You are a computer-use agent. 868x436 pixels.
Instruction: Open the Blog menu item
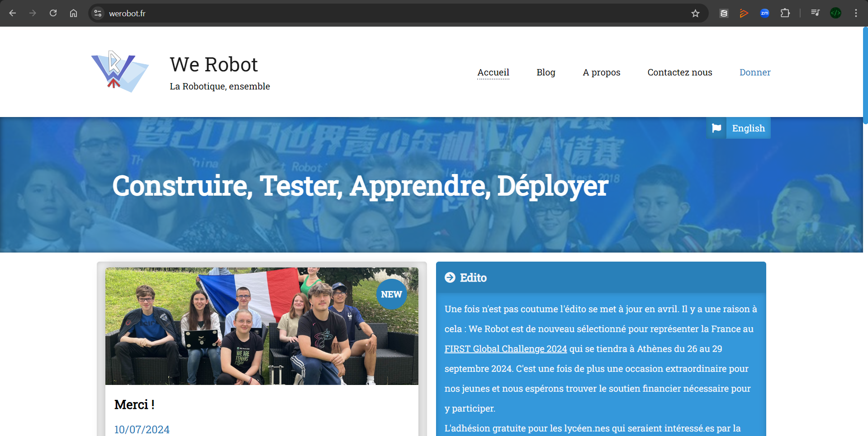[545, 72]
